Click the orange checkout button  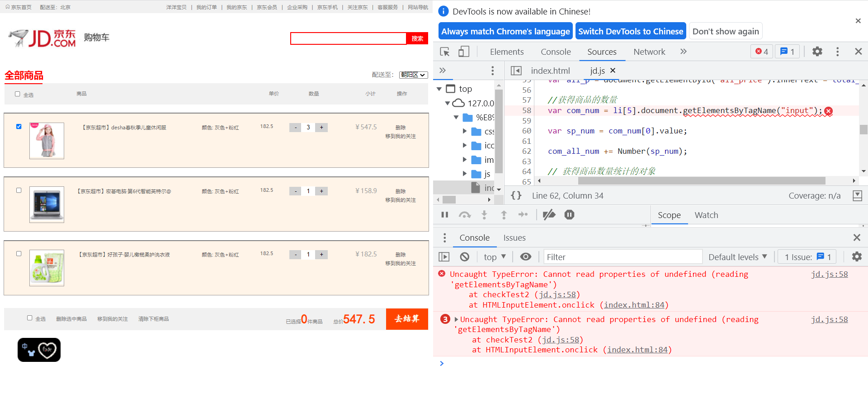pyautogui.click(x=407, y=319)
